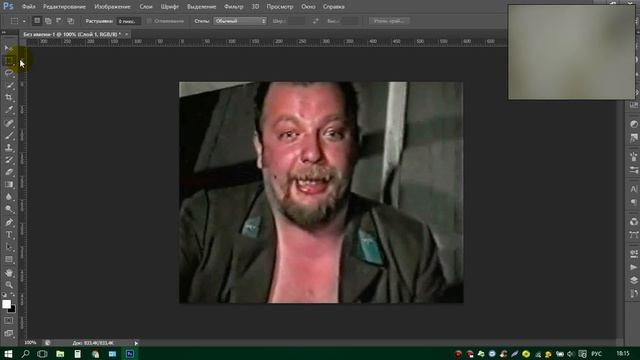
Task: Click the Выс. height input field
Action: pyautogui.click(x=350, y=21)
